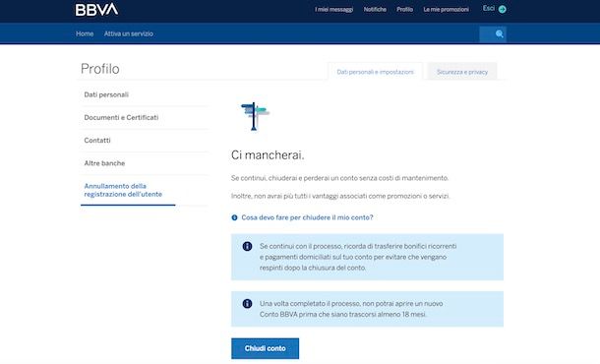Go to Home in the navigation bar

click(x=85, y=33)
